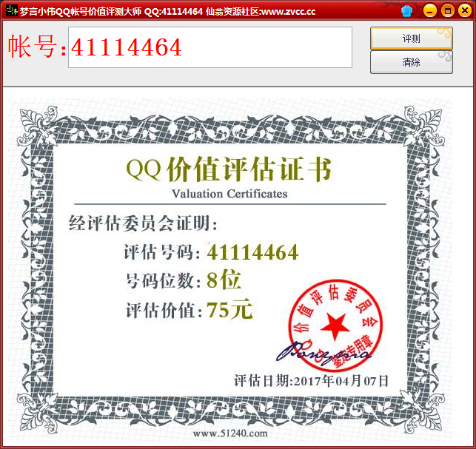Maximize the window with square button
Screen dimensions: 476x449
point(447,11)
